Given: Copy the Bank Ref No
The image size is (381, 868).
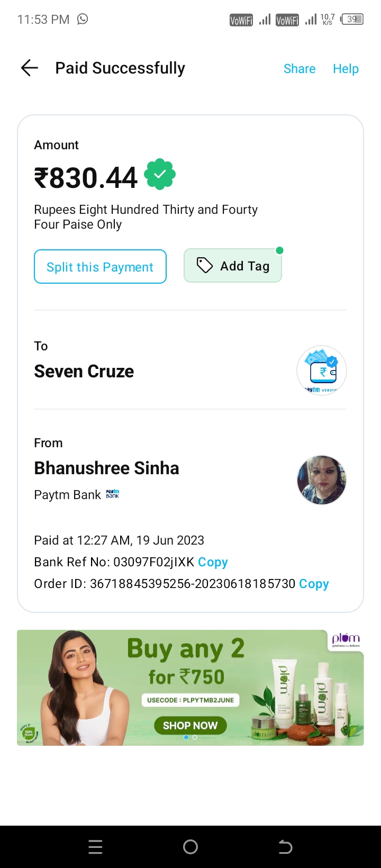Looking at the screenshot, I should pos(213,562).
